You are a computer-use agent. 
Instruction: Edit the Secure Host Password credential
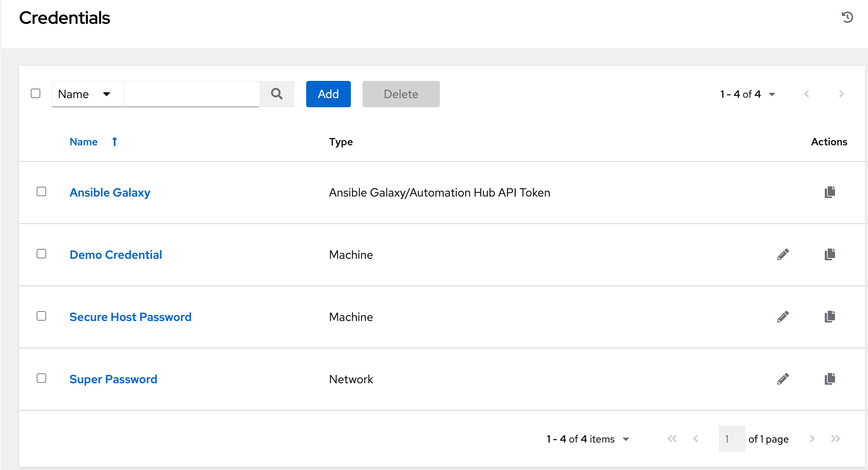[x=783, y=317]
